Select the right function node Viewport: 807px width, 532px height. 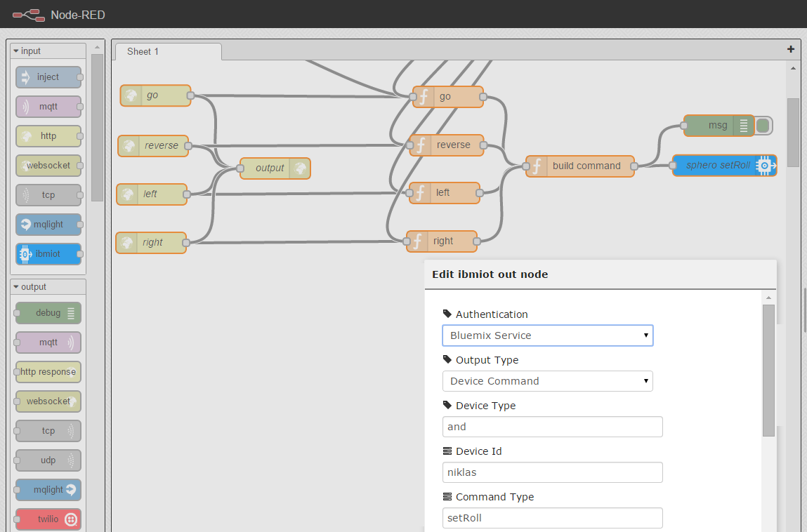click(442, 241)
